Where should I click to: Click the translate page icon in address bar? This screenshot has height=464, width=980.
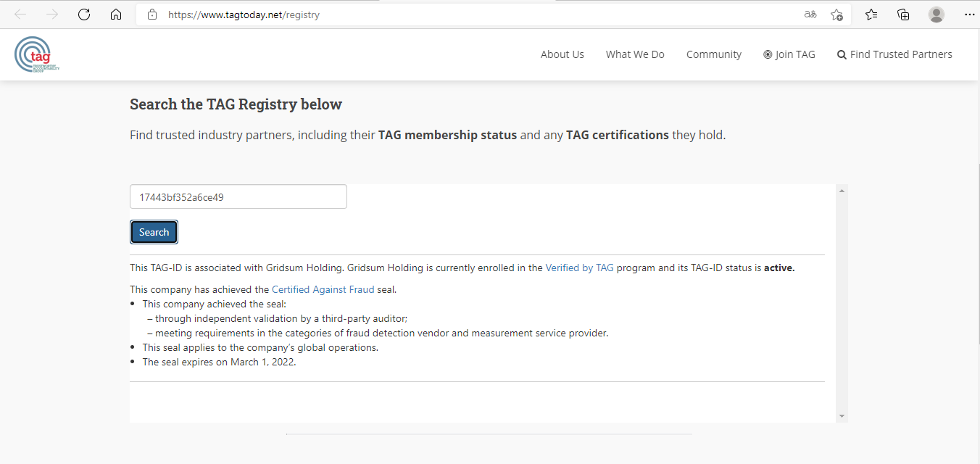click(810, 14)
